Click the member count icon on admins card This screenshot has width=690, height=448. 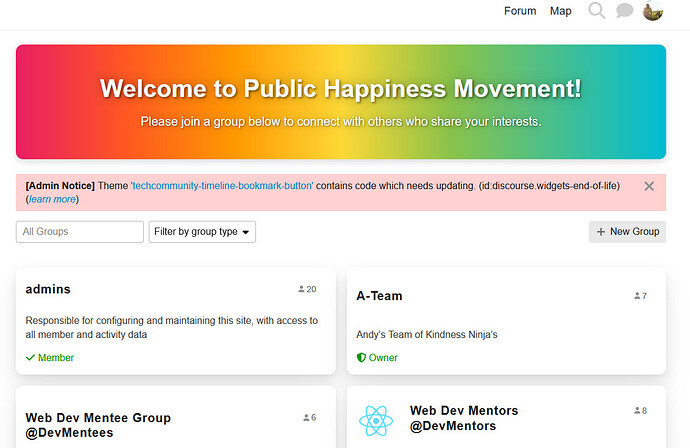301,289
